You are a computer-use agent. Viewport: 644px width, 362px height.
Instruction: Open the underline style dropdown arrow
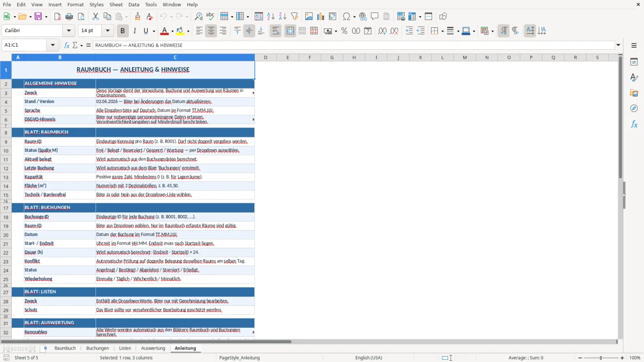(x=153, y=31)
